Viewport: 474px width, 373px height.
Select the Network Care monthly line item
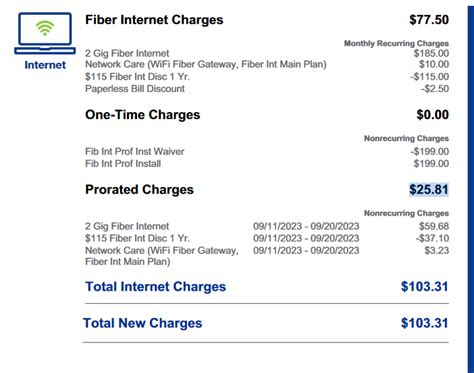(x=206, y=64)
